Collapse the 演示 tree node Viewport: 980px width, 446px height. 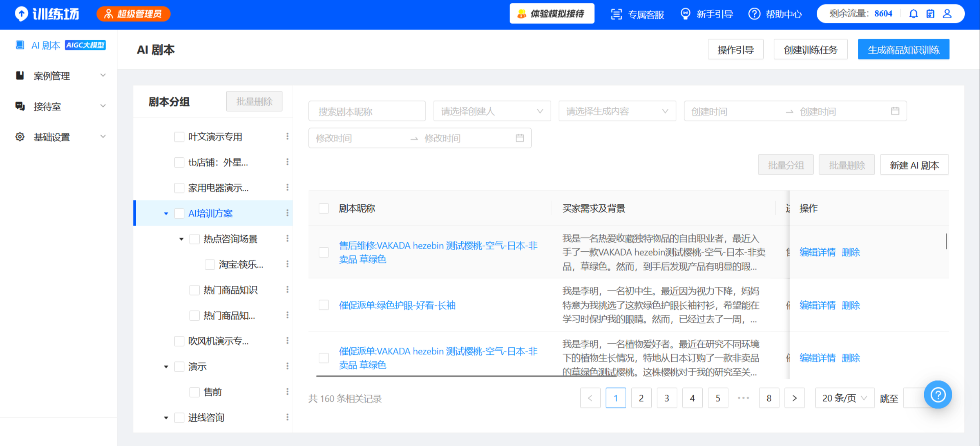(166, 366)
